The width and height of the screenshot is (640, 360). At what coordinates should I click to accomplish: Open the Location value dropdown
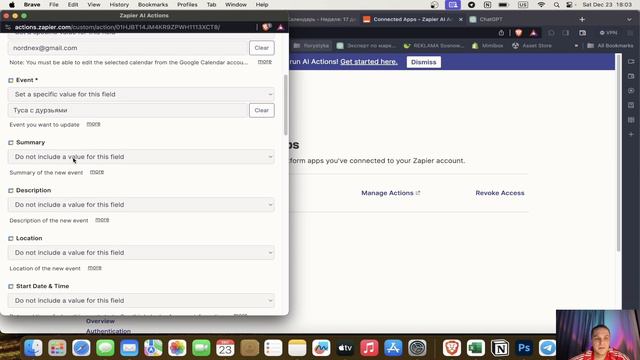(x=141, y=253)
